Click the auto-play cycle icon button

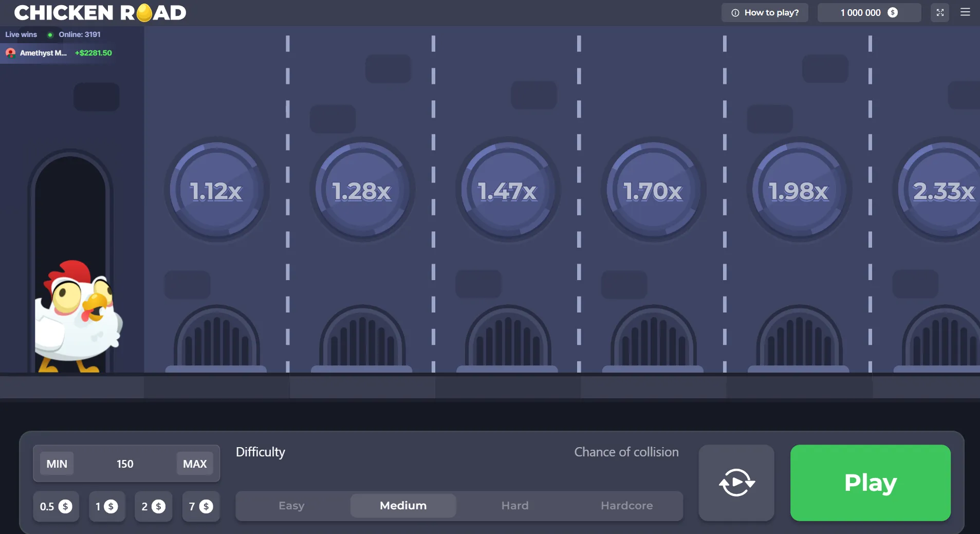pyautogui.click(x=736, y=483)
